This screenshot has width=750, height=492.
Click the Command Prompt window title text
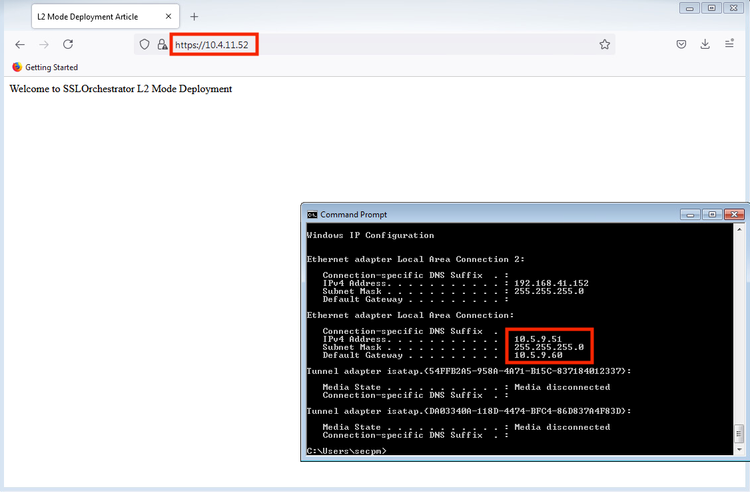click(x=353, y=215)
